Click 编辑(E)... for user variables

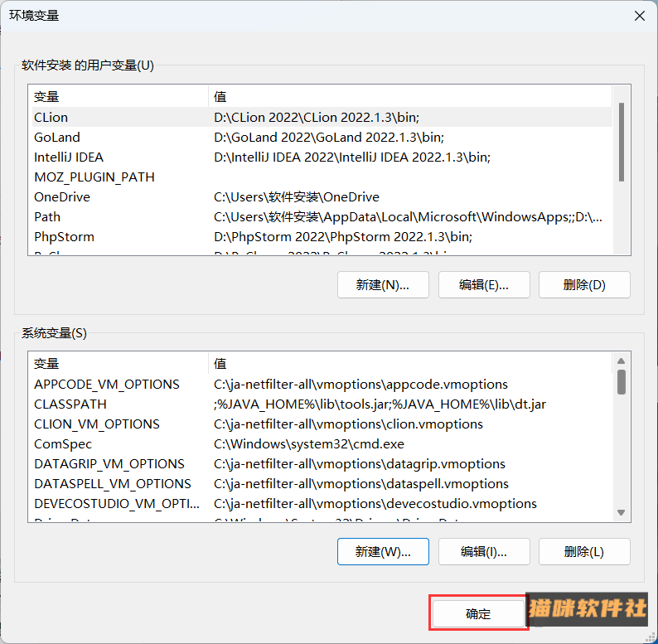(484, 285)
